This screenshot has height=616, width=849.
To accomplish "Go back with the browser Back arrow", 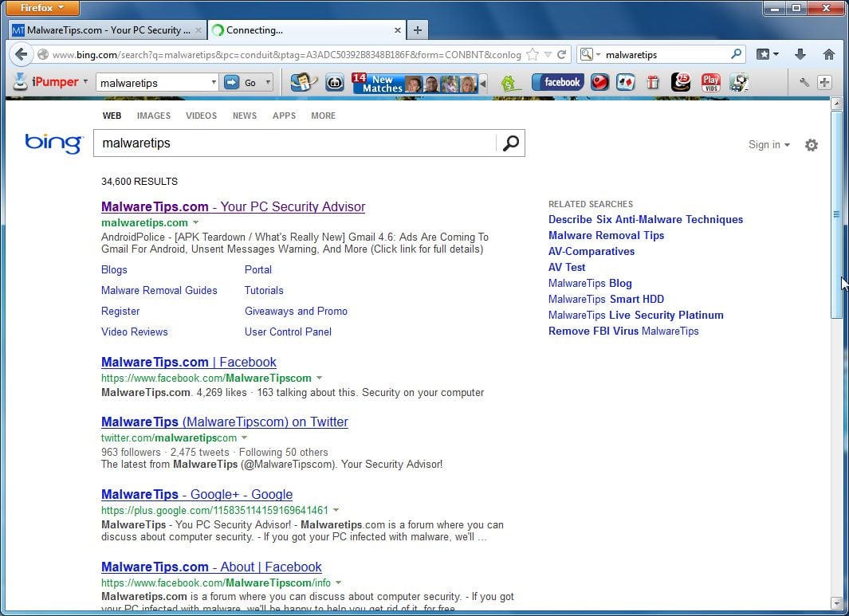I will pos(21,54).
